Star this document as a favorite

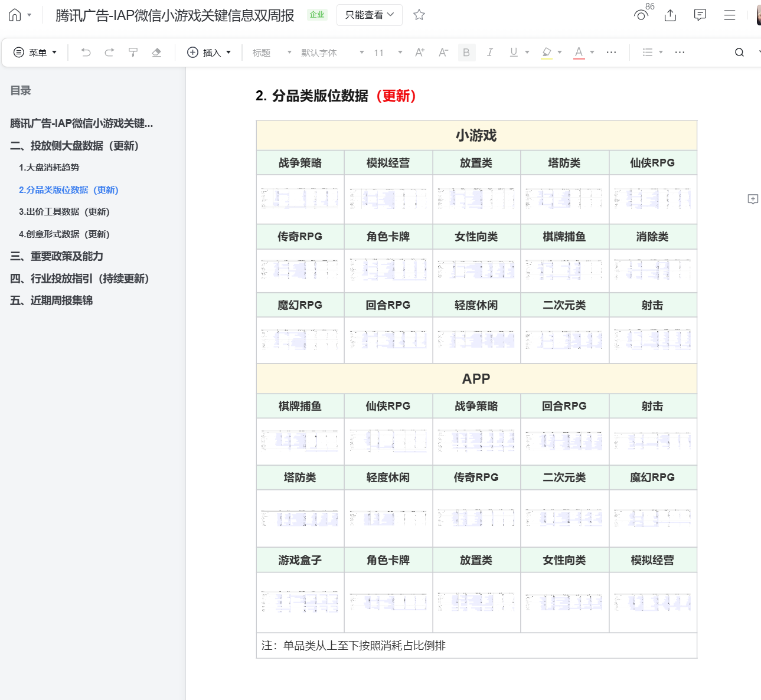[x=419, y=15]
